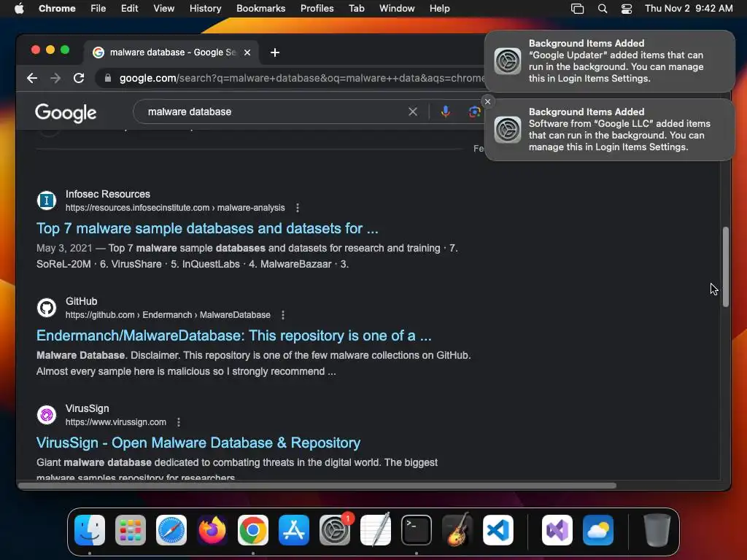Open App Store from the Dock
This screenshot has width=747, height=560.
294,530
